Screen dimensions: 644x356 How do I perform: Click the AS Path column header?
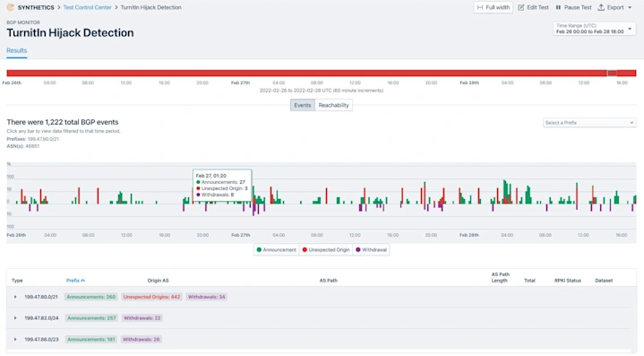329,281
